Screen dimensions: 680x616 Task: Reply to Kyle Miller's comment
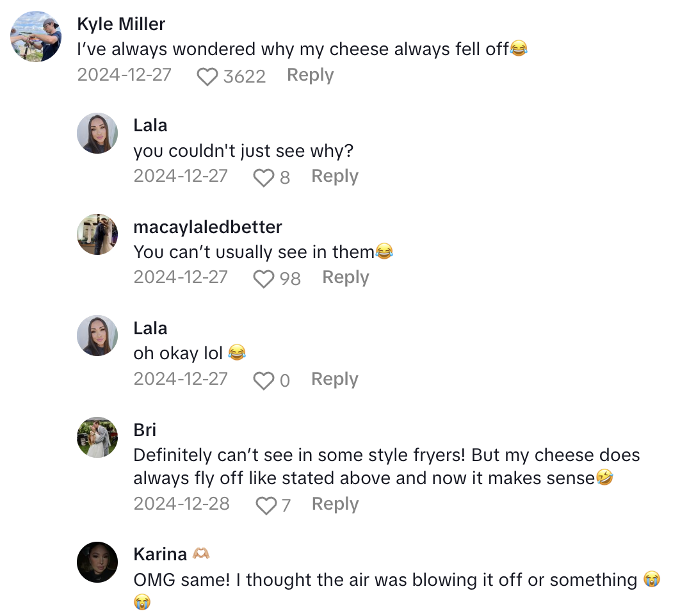pyautogui.click(x=310, y=76)
